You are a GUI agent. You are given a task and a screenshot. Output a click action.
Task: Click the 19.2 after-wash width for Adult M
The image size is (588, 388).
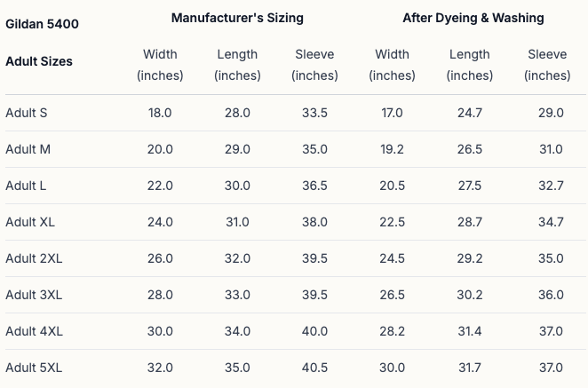pyautogui.click(x=392, y=149)
